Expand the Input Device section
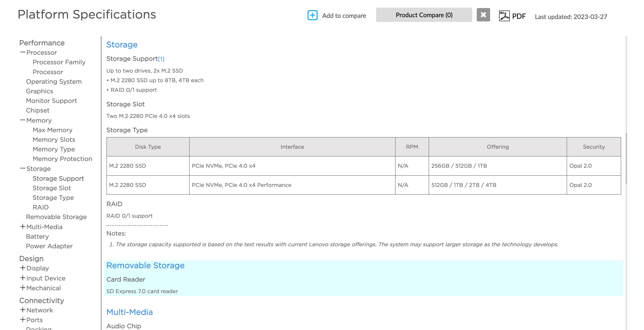The height and width of the screenshot is (330, 644). point(23,278)
